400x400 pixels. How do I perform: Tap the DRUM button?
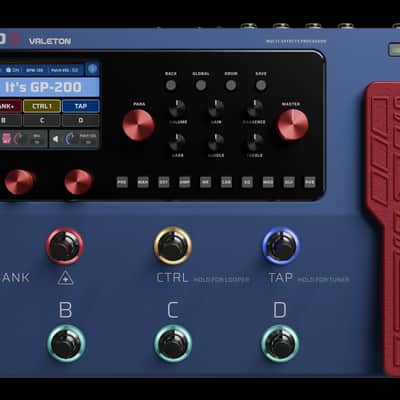pos(231,85)
